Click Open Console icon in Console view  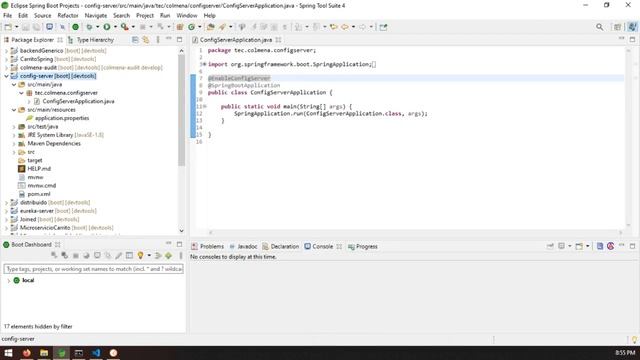[x=579, y=246]
